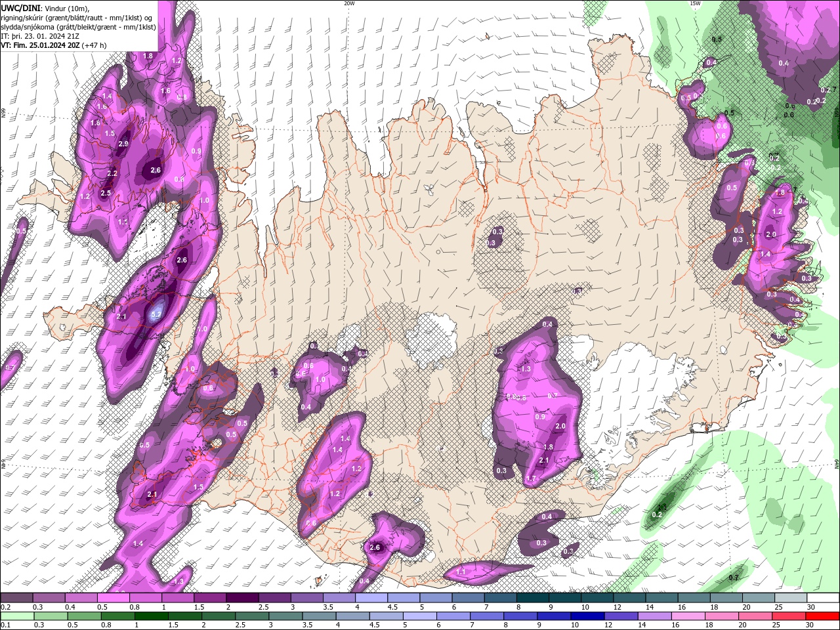The height and width of the screenshot is (630, 840).
Task: Pick the slate blue 6–7 swatch in purple legend
Action: tap(467, 598)
